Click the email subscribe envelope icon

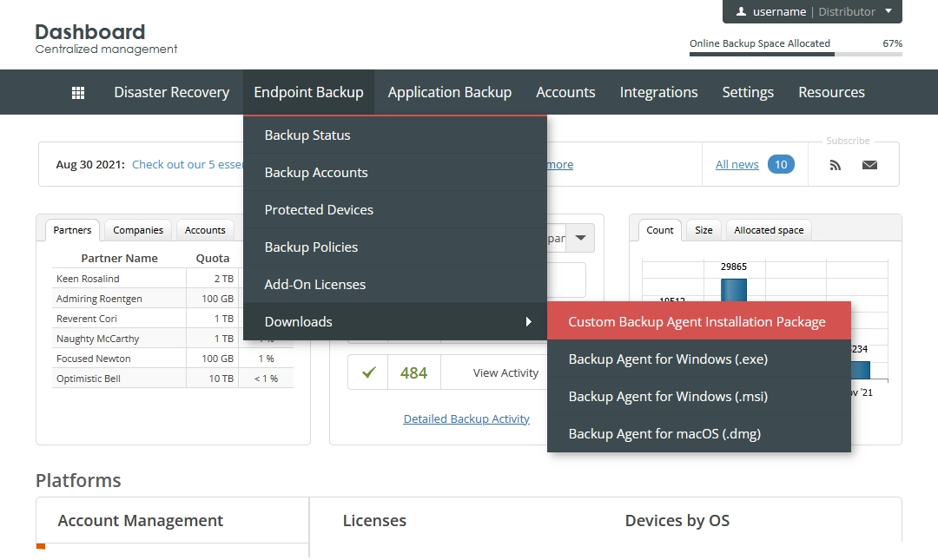869,165
